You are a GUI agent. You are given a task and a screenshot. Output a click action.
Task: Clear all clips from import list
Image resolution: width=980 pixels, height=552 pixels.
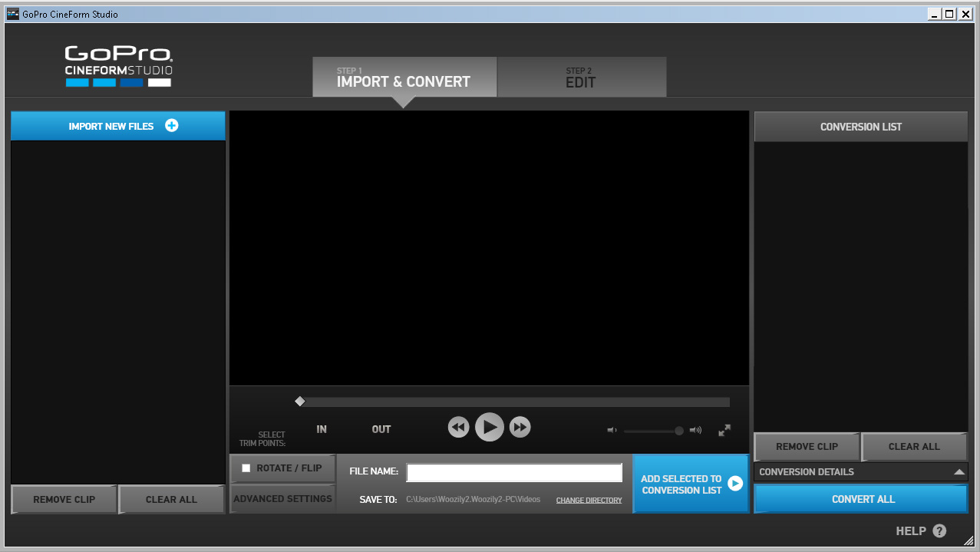tap(172, 500)
